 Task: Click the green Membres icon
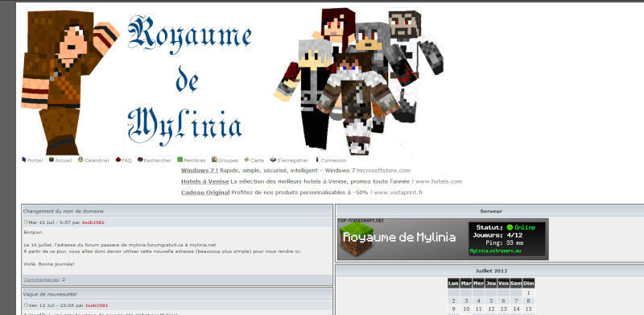point(180,160)
